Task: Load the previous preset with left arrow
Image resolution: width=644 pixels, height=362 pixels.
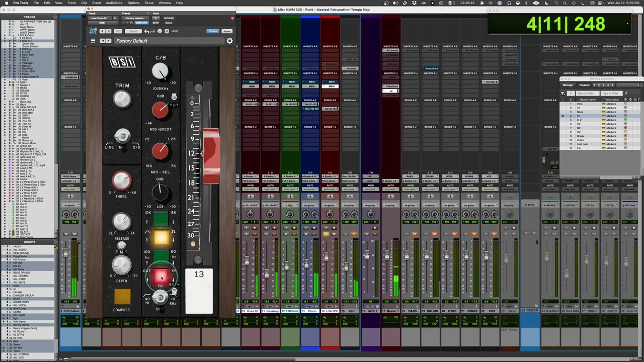Action: tap(102, 41)
